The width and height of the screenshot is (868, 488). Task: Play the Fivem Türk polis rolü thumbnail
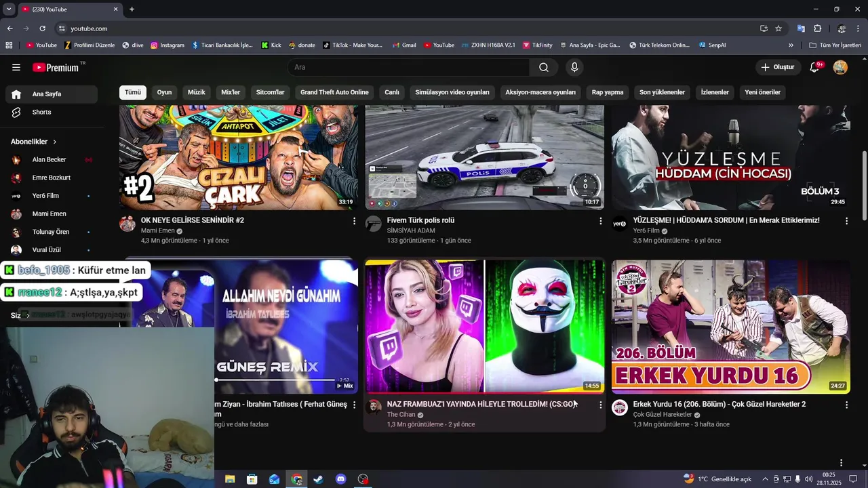[484, 157]
